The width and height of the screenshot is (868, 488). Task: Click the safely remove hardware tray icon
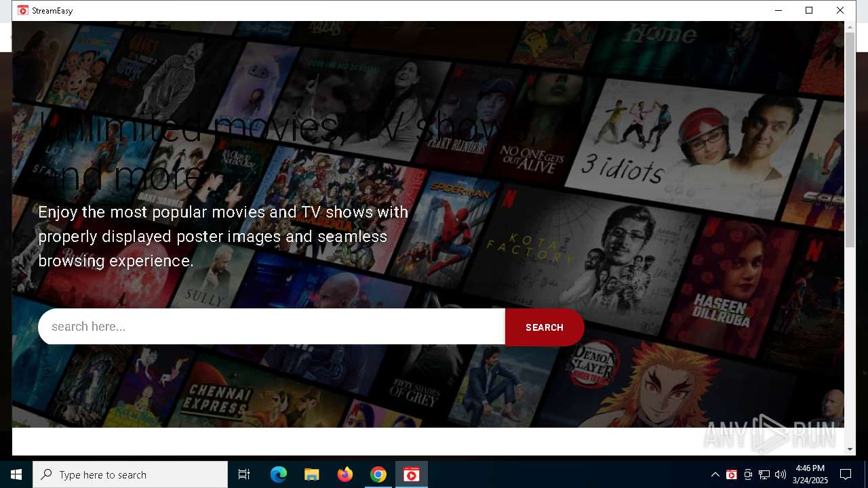click(748, 474)
